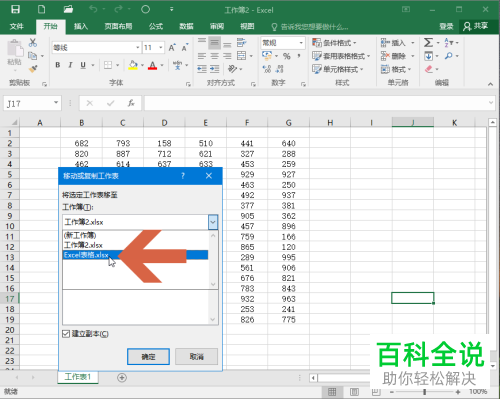Click 确定 OK button in dialog
Image resolution: width=500 pixels, height=399 pixels.
pos(148,357)
